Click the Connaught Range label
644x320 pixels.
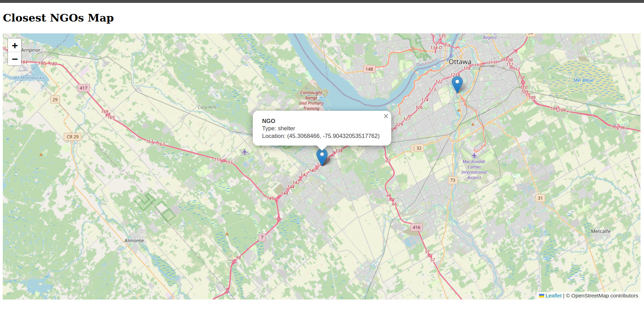[311, 100]
